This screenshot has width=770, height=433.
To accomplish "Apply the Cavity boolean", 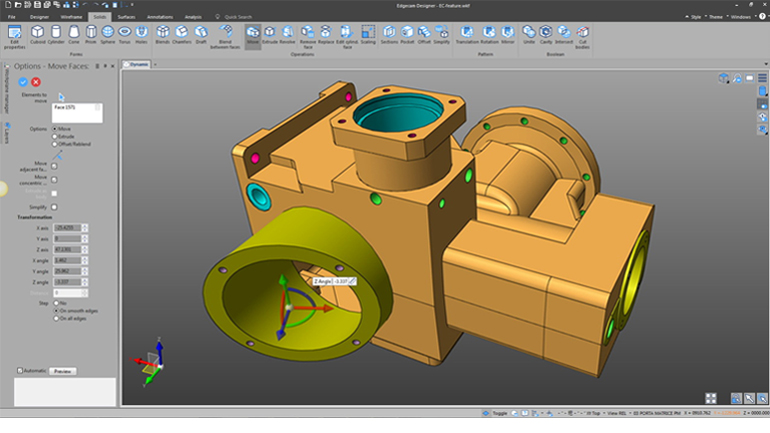I will 546,35.
